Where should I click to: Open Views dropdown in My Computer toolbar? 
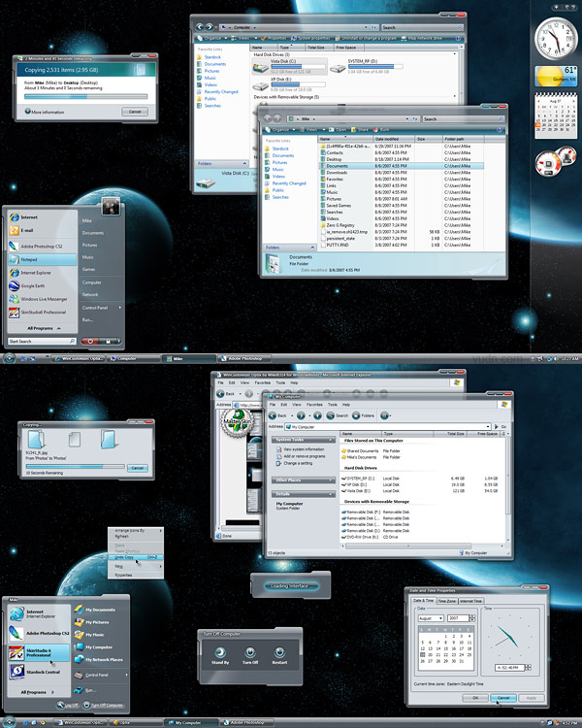pyautogui.click(x=385, y=415)
